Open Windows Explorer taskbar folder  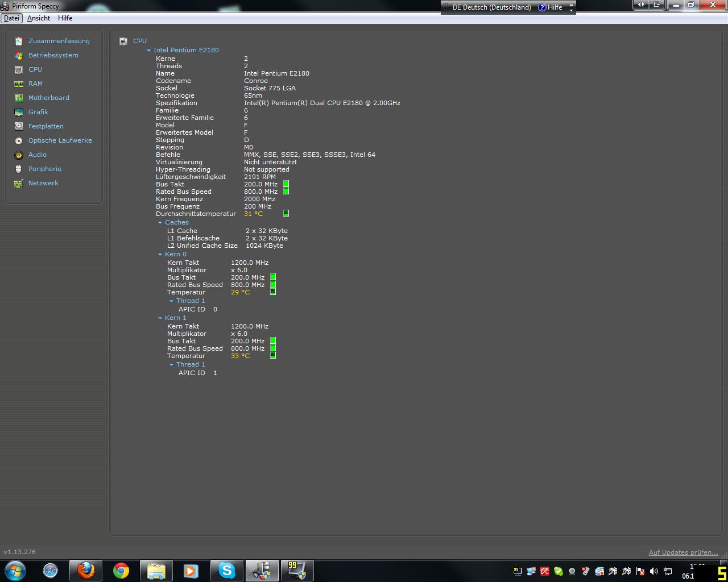156,571
